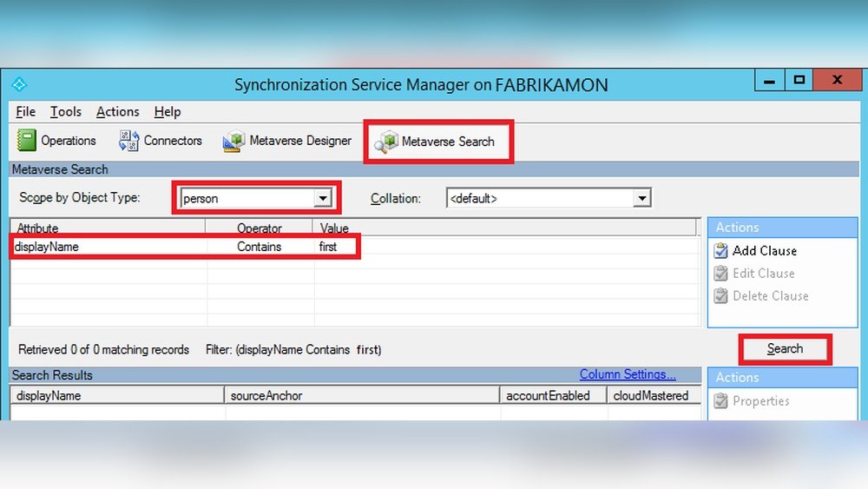Open the Tools menu
The width and height of the screenshot is (868, 489).
click(66, 112)
